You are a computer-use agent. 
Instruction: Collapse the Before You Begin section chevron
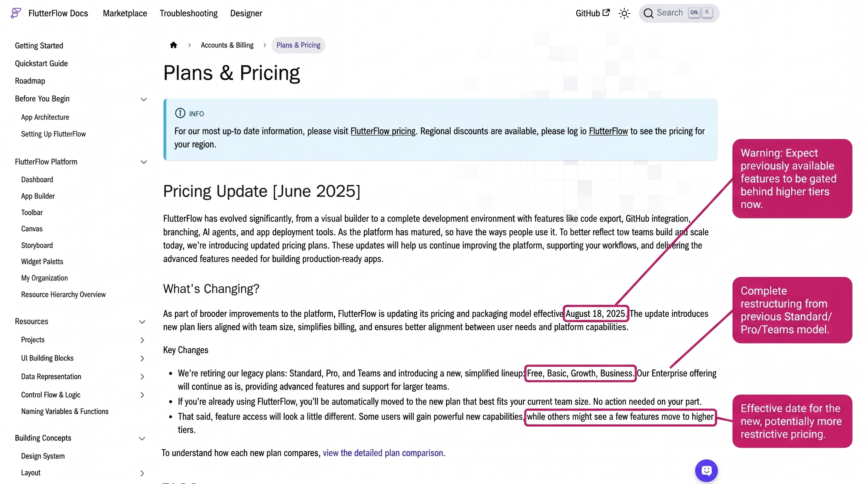point(144,99)
